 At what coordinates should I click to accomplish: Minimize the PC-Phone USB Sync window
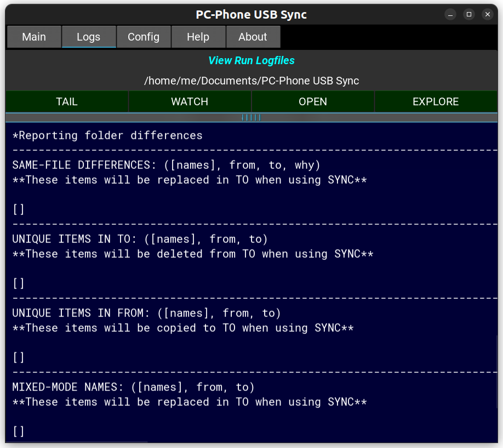click(x=450, y=14)
